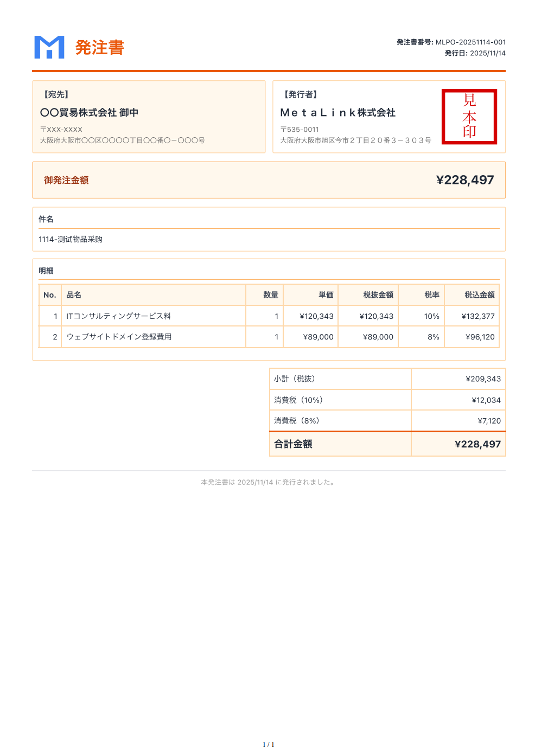Select the ウェブサイトドメイン登録費用 line item

[x=120, y=336]
